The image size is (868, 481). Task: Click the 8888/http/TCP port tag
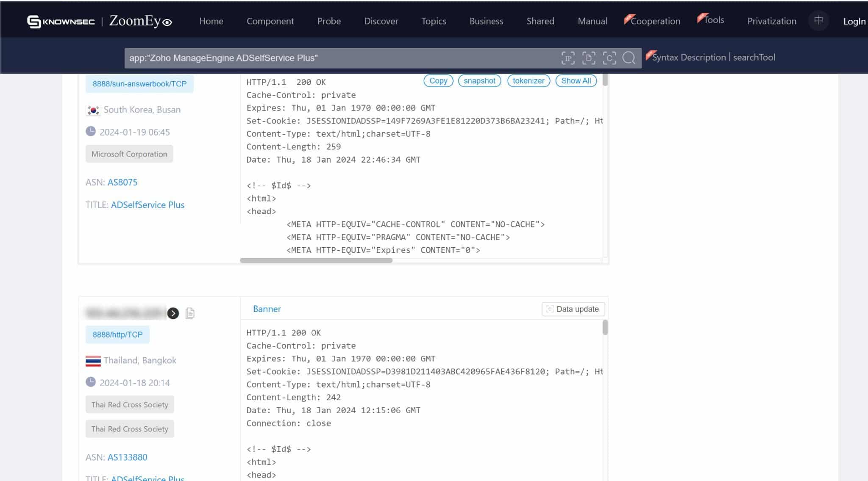click(x=117, y=334)
